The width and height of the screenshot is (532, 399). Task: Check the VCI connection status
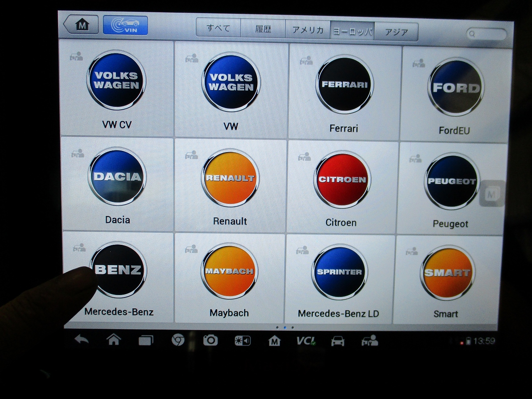click(306, 341)
